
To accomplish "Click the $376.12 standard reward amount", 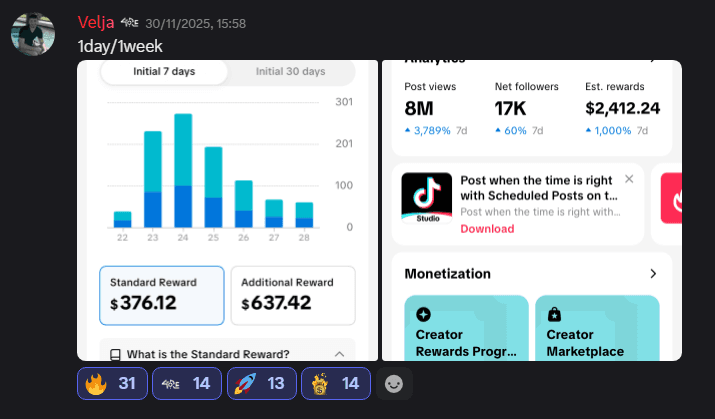I will pyautogui.click(x=143, y=303).
